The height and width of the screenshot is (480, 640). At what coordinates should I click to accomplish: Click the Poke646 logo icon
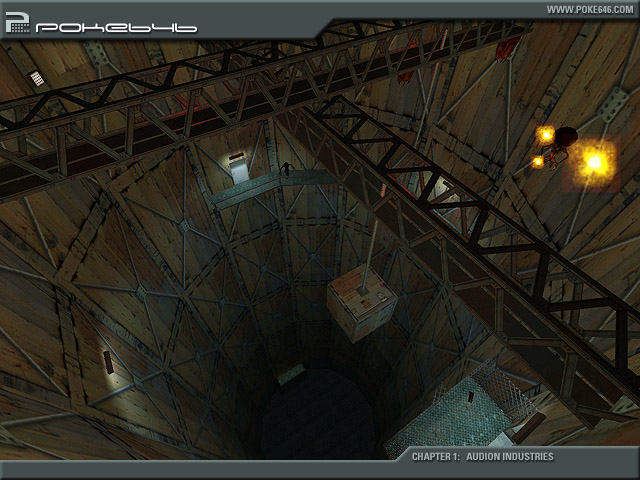pyautogui.click(x=18, y=22)
